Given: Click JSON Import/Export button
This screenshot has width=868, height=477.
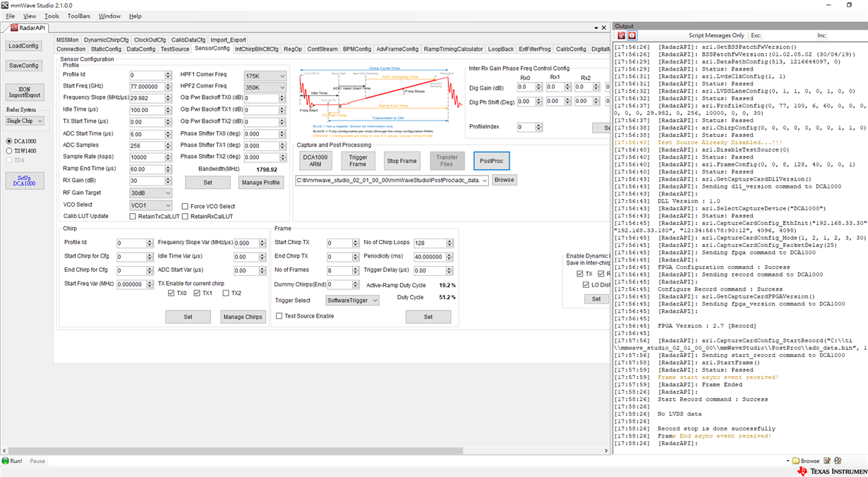Looking at the screenshot, I should [x=25, y=92].
